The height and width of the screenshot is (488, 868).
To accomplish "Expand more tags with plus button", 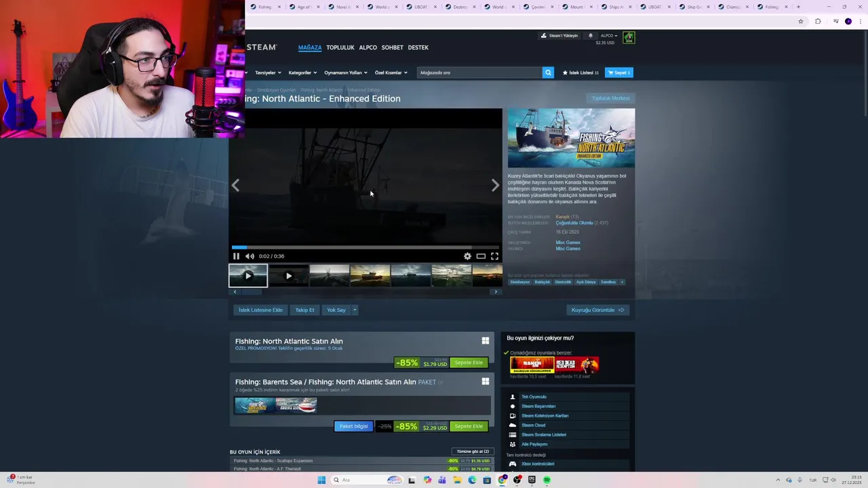I will [x=622, y=282].
